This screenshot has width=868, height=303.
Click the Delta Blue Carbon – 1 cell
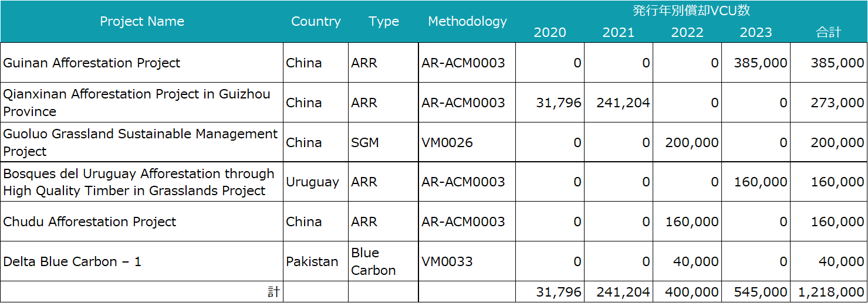point(72,261)
